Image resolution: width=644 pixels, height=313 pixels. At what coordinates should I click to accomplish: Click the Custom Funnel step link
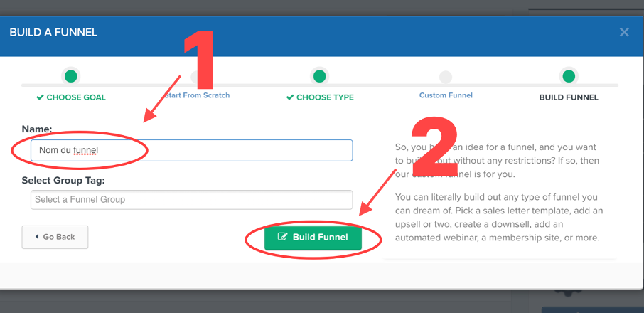[x=446, y=95]
